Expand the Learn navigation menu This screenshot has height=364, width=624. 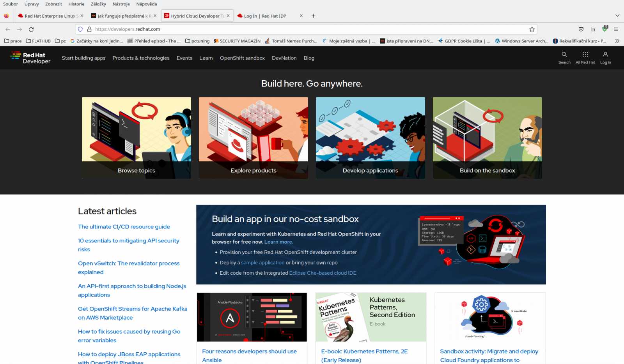(x=206, y=58)
